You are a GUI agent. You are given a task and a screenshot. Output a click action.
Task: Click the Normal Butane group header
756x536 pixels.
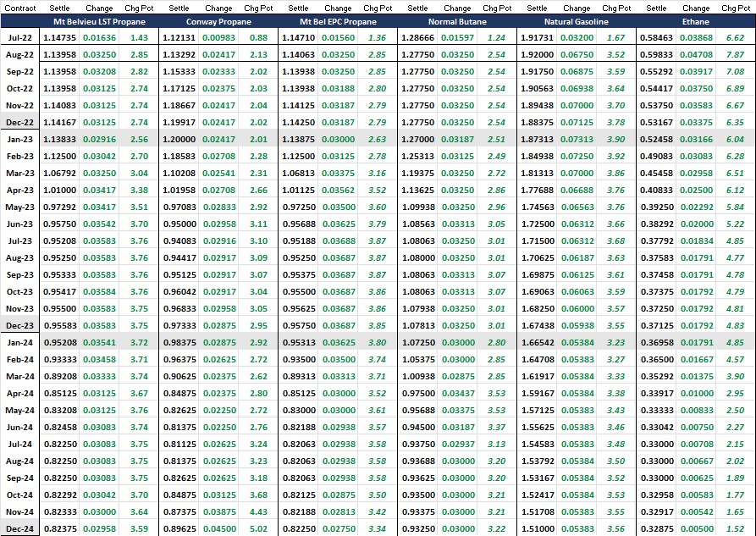point(457,22)
